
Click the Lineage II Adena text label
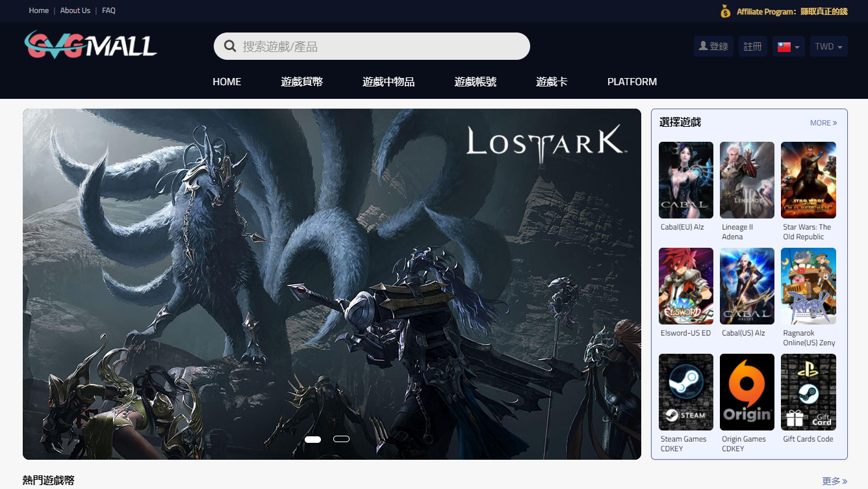click(737, 232)
